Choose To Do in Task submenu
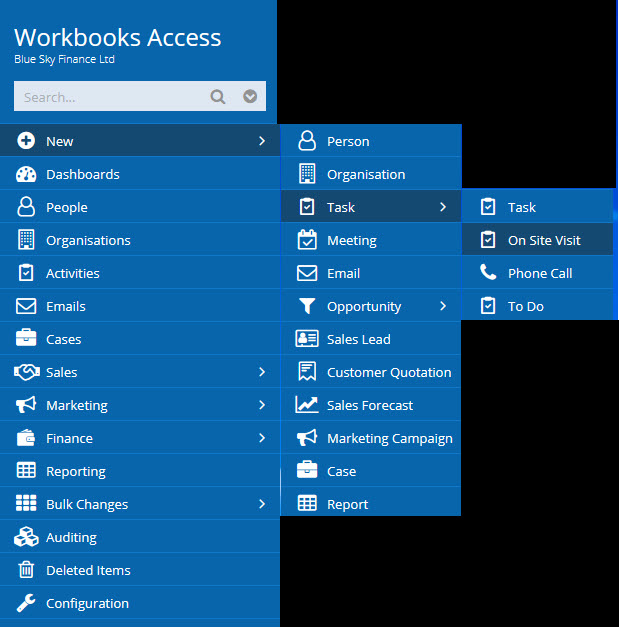619x627 pixels. 537,306
